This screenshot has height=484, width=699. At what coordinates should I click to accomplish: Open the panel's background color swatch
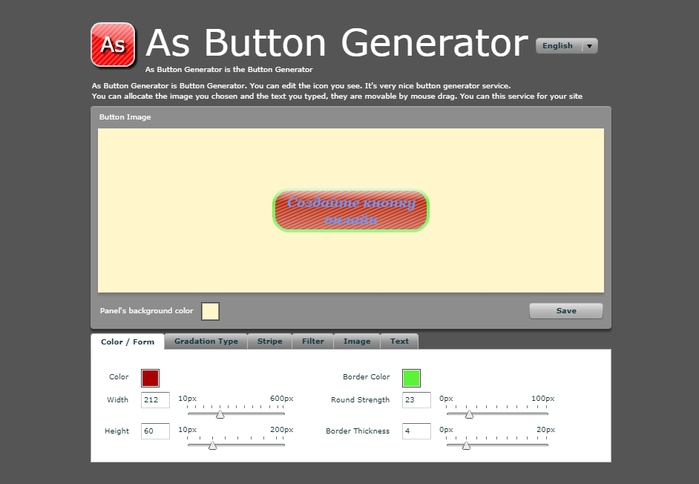[210, 311]
